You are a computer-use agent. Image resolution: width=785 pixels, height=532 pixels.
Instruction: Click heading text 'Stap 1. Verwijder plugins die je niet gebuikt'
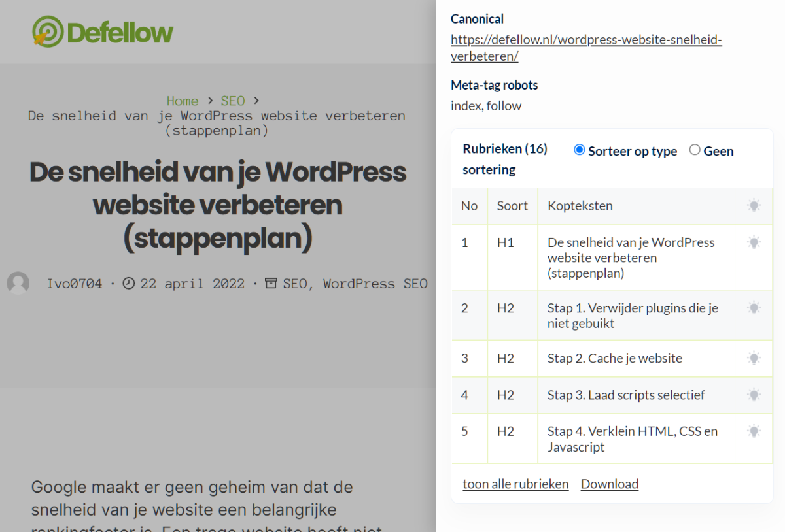[633, 316]
